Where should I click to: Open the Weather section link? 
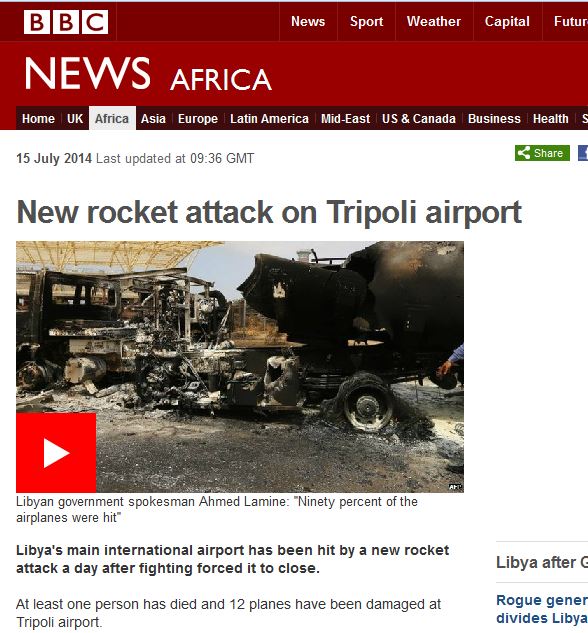pos(434,21)
